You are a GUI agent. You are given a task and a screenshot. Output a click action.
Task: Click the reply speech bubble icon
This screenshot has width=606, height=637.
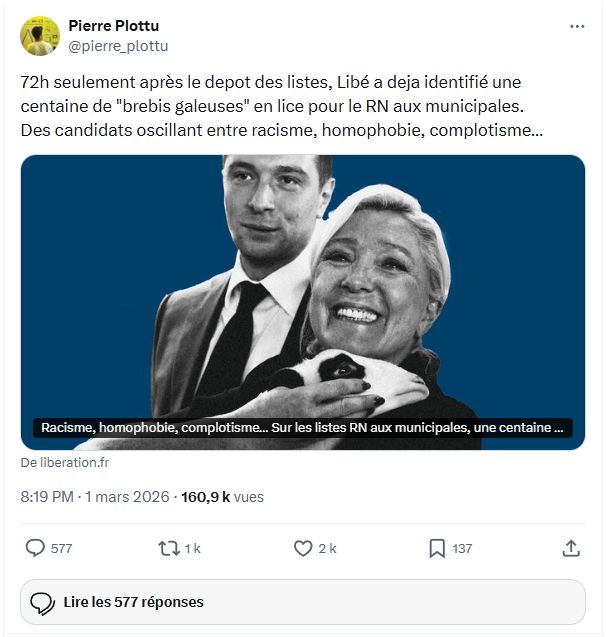point(35,548)
